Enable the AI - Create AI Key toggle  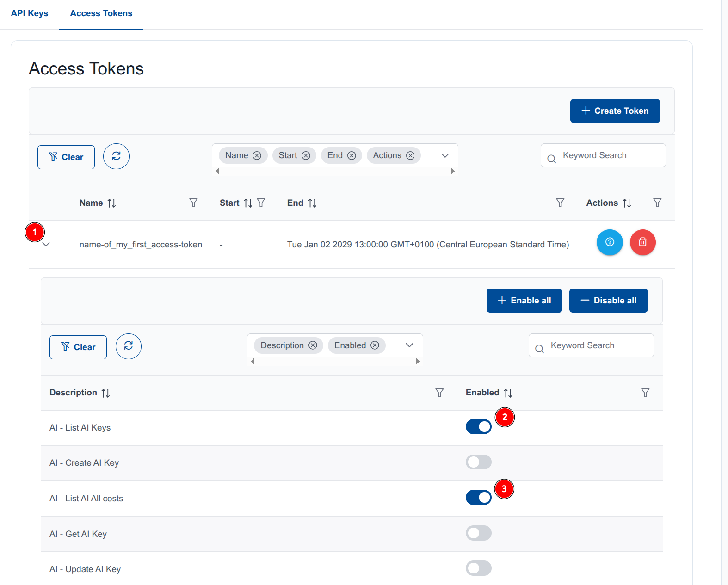point(479,462)
